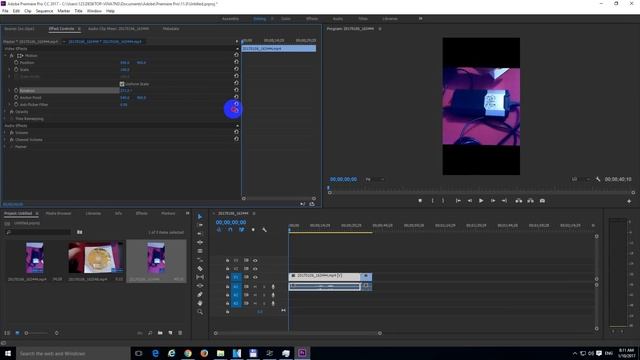Hide track V1 output with eye icon
The image size is (640, 360).
pos(255,277)
